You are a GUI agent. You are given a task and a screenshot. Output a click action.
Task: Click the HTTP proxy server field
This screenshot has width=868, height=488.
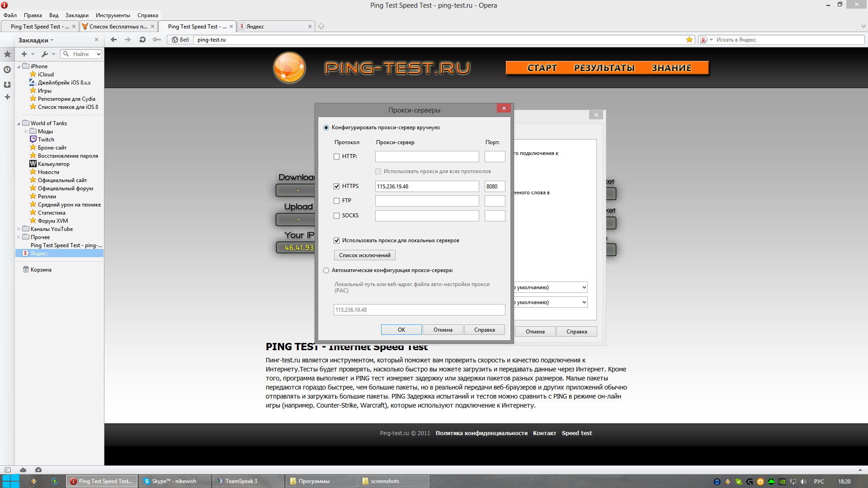point(427,156)
